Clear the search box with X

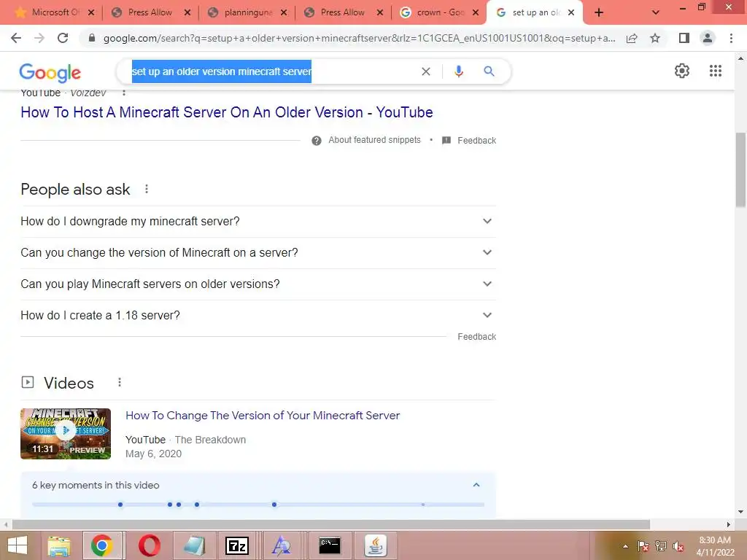(426, 71)
